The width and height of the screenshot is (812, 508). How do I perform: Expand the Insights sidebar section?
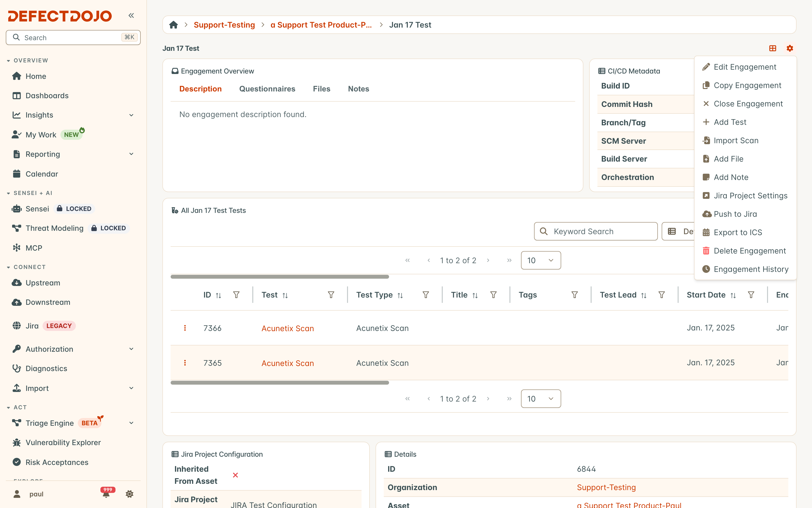pos(131,115)
